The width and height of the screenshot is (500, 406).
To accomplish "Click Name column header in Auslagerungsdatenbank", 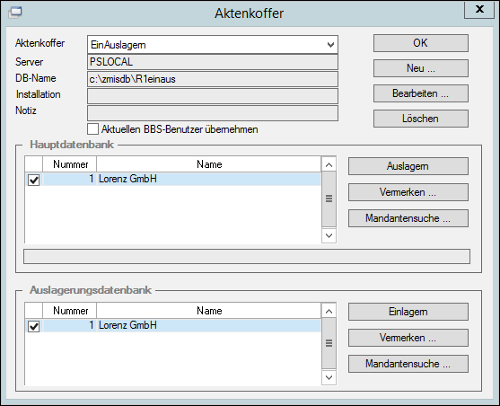I will click(209, 311).
